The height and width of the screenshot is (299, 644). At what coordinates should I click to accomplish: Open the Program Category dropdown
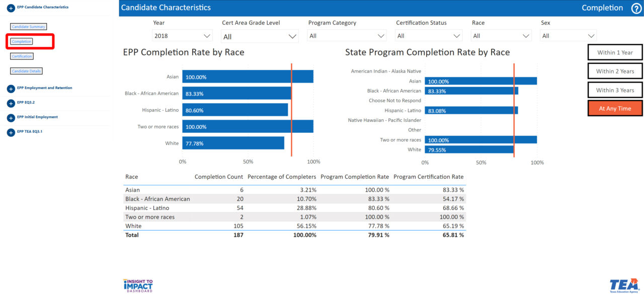click(347, 36)
